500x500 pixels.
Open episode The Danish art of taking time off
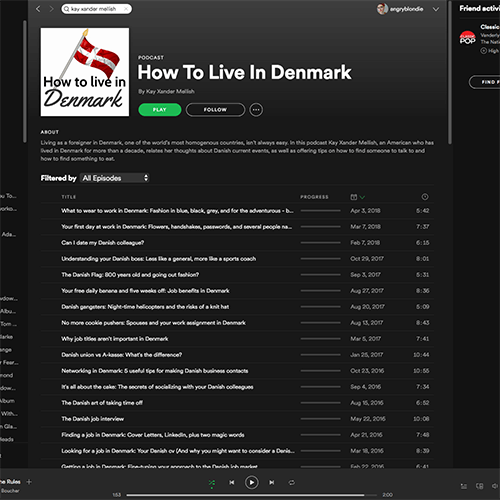pos(102,403)
